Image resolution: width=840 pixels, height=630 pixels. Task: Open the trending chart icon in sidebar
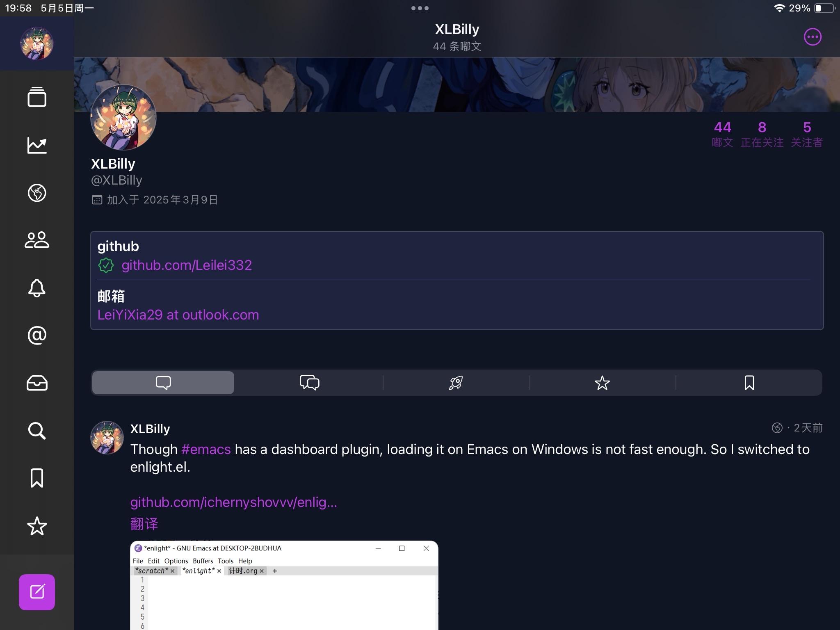(x=37, y=145)
